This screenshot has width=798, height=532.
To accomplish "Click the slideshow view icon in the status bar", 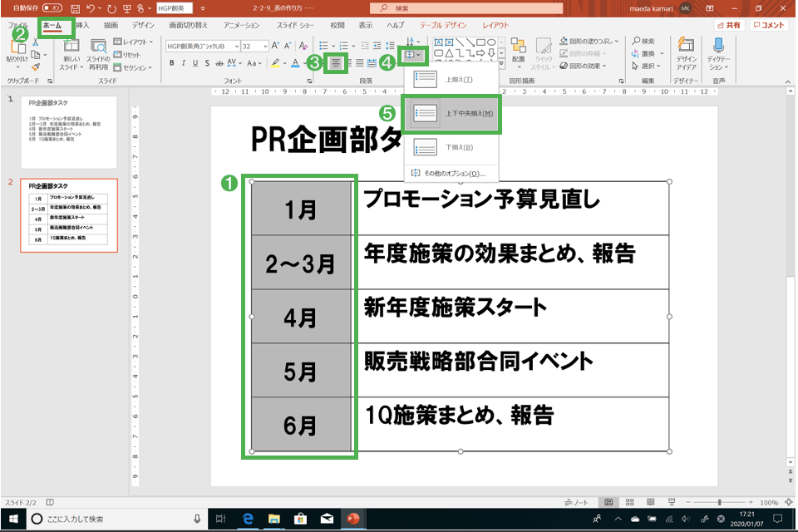I will (672, 502).
